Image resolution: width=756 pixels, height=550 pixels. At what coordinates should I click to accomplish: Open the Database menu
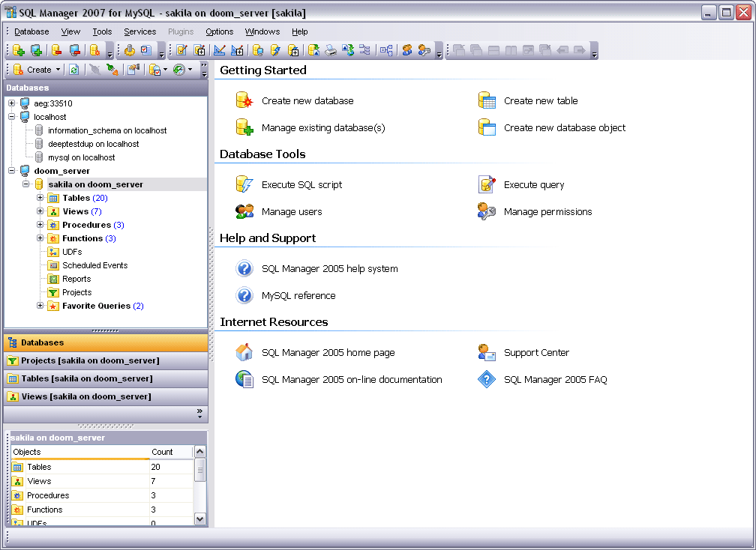click(31, 31)
